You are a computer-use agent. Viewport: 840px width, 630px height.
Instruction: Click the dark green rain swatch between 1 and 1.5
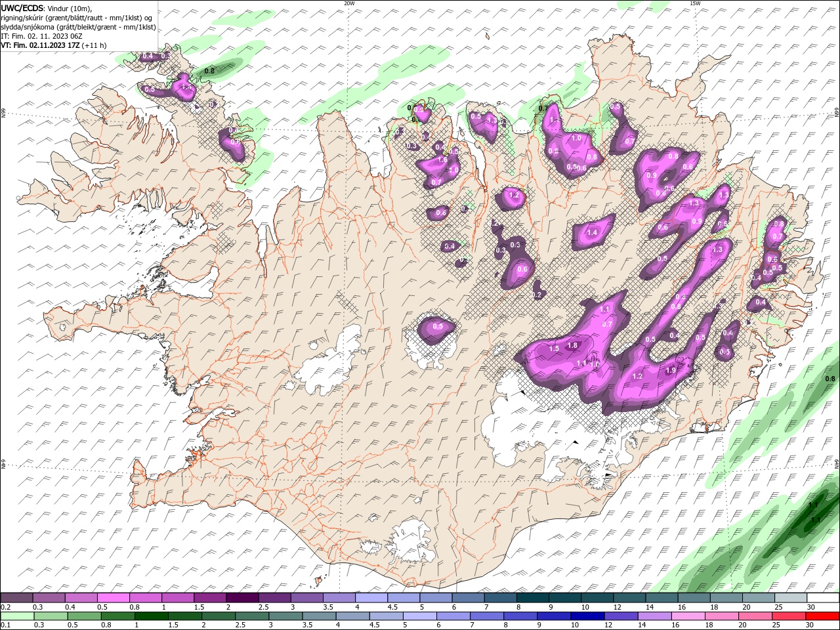click(x=151, y=616)
